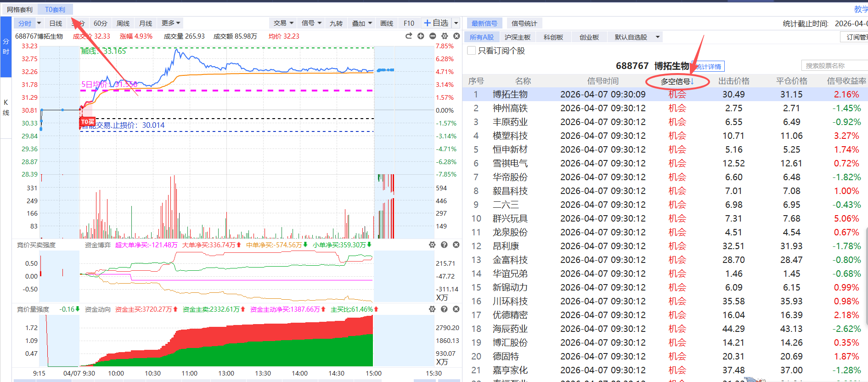Open help icon for 竞价量强度 panel
This screenshot has height=382, width=868.
click(444, 309)
